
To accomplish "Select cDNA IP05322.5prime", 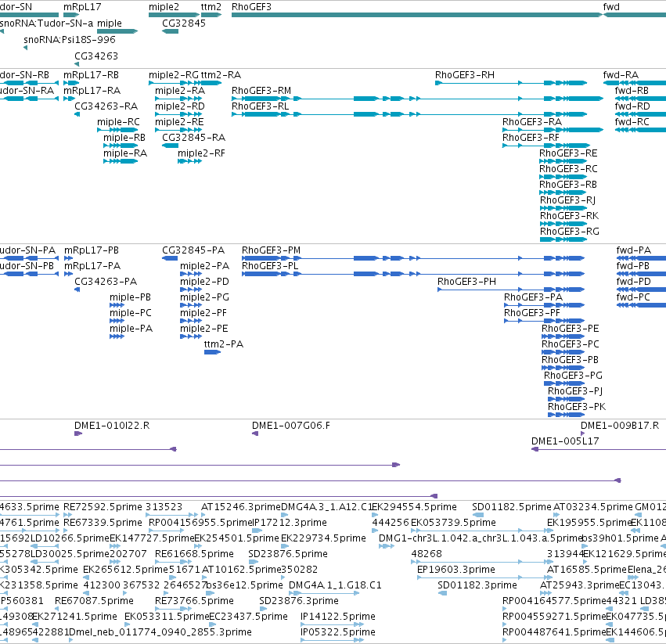I will 332,640.
